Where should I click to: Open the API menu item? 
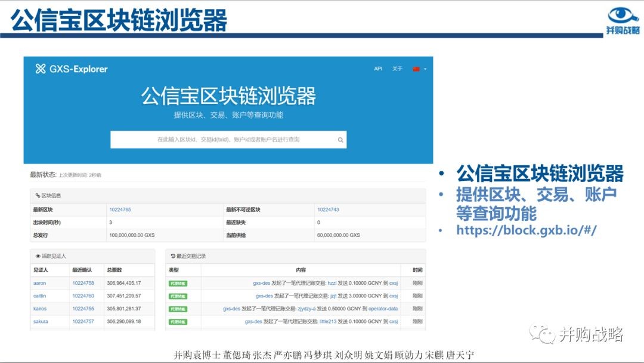378,69
